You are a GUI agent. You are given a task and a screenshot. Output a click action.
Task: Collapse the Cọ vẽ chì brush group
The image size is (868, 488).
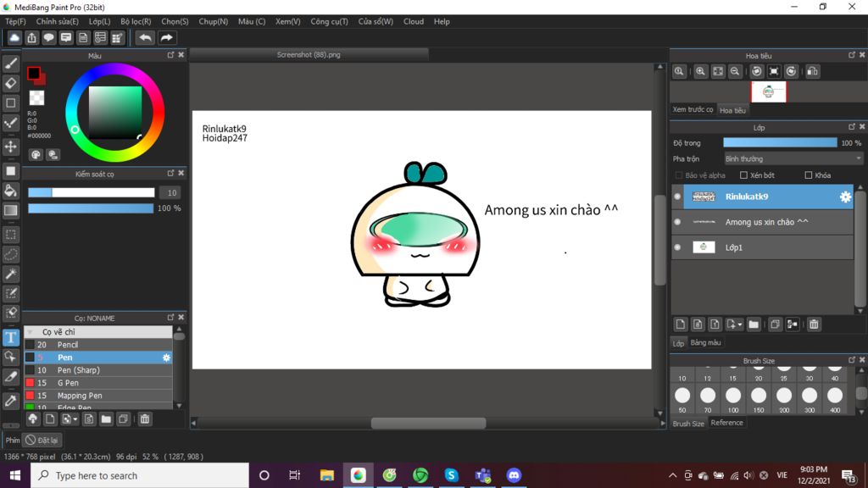click(x=30, y=332)
